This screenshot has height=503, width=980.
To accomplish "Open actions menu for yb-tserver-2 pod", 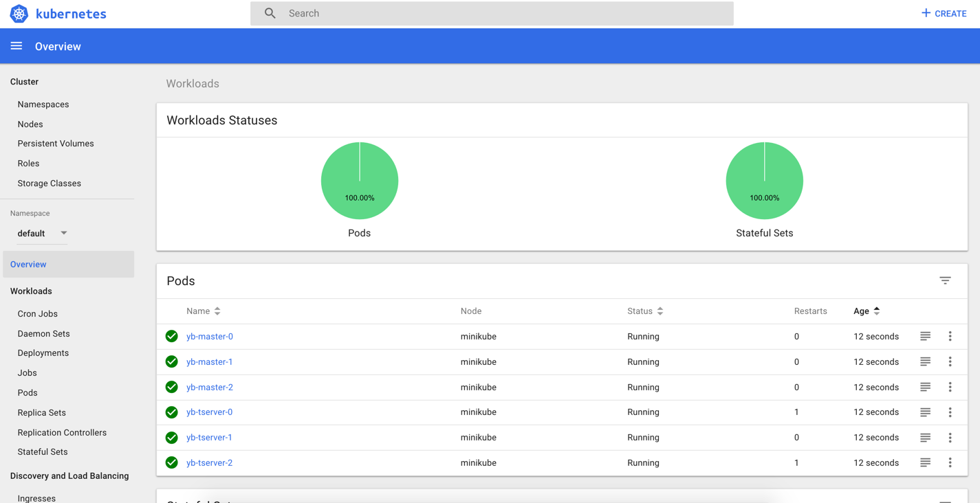I will pyautogui.click(x=950, y=462).
